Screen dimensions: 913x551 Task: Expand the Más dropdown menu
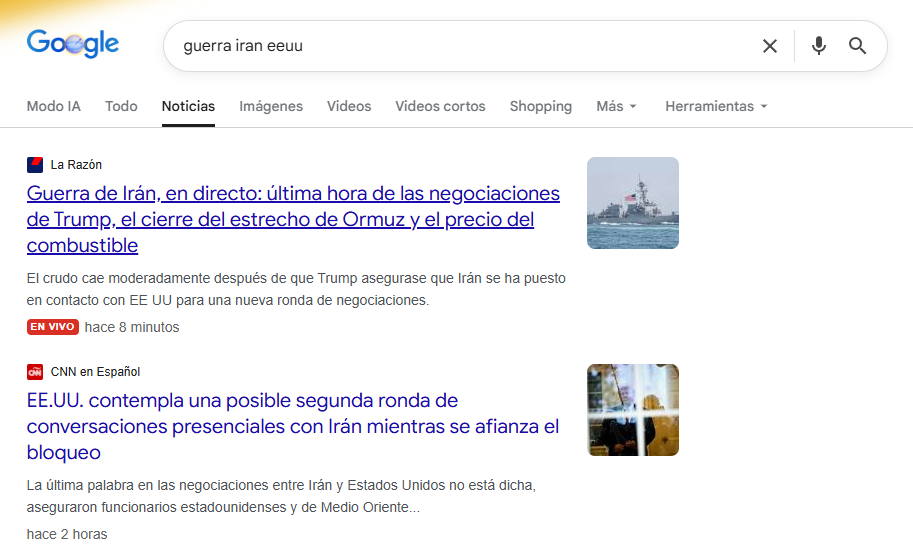coord(616,106)
